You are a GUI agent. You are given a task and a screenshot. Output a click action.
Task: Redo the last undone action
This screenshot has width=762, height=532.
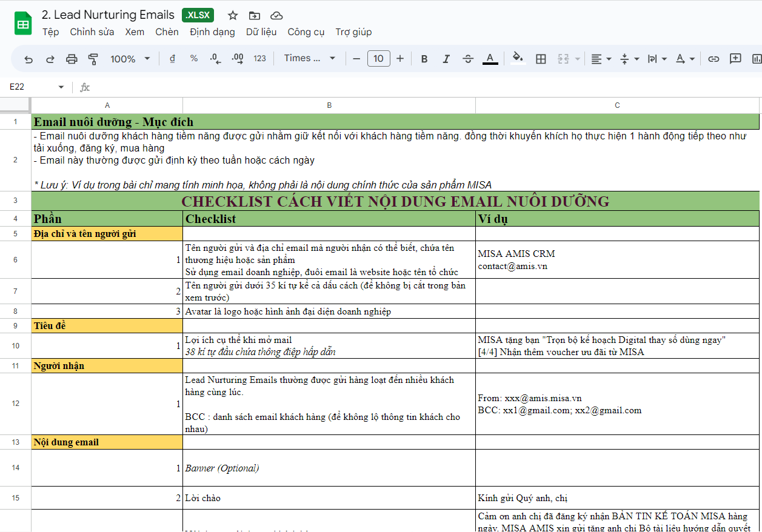(x=50, y=59)
